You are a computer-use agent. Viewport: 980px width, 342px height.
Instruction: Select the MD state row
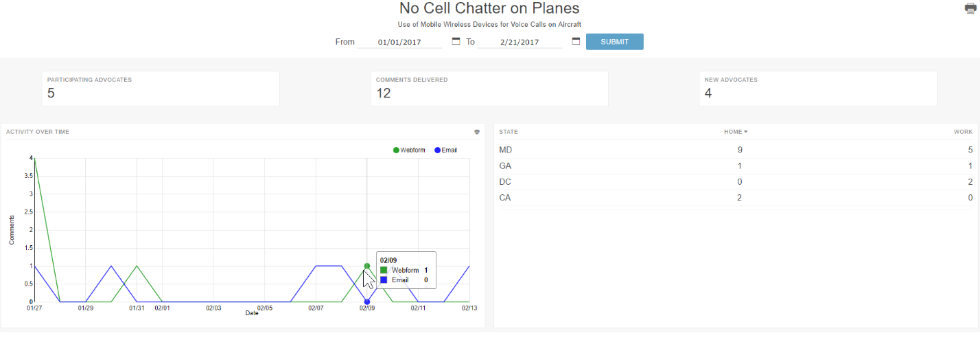tap(736, 150)
